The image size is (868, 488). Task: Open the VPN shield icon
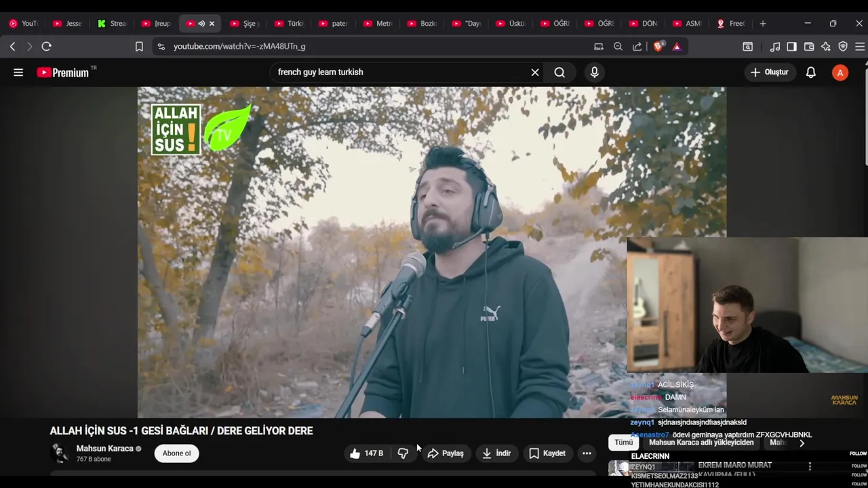pyautogui.click(x=843, y=47)
